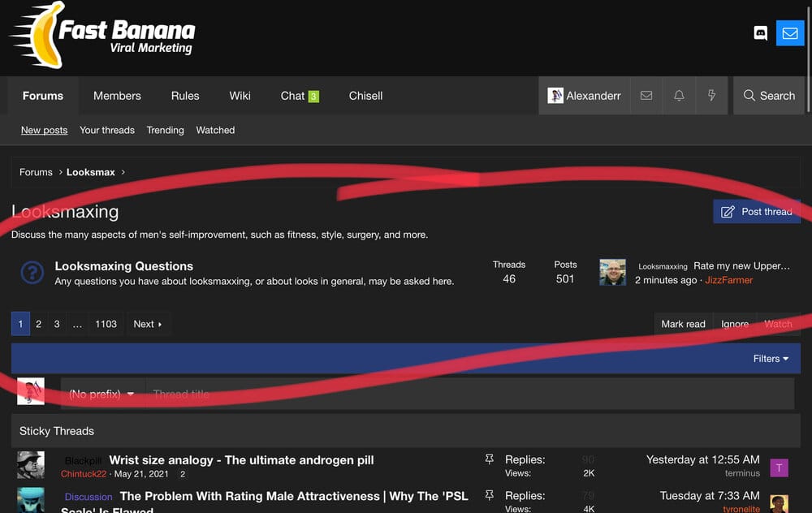The width and height of the screenshot is (812, 513).
Task: Open the inbox envelope icon beside Alexanderr
Action: tap(646, 96)
